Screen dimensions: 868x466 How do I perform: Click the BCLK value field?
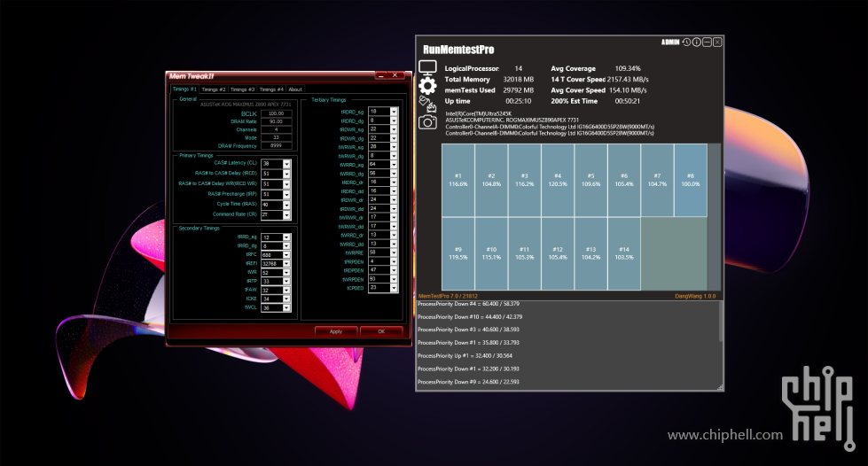coord(277,113)
